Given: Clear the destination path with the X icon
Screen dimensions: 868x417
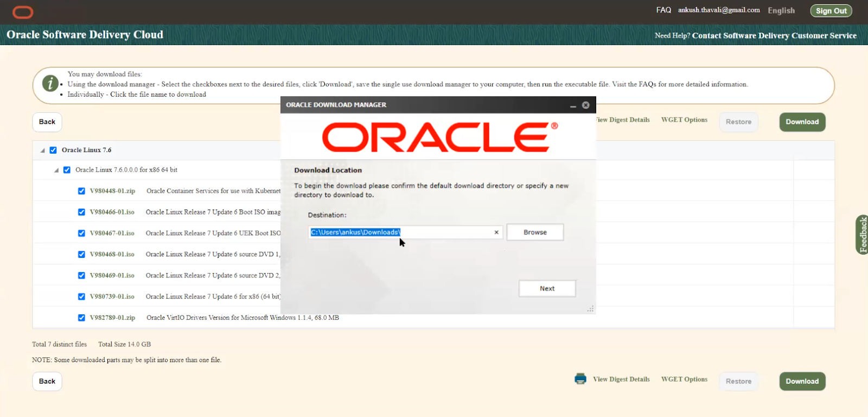Looking at the screenshot, I should (496, 232).
